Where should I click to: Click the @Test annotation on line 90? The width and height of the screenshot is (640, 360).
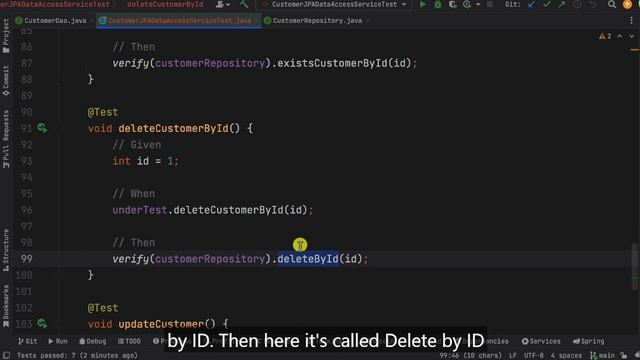(103, 112)
